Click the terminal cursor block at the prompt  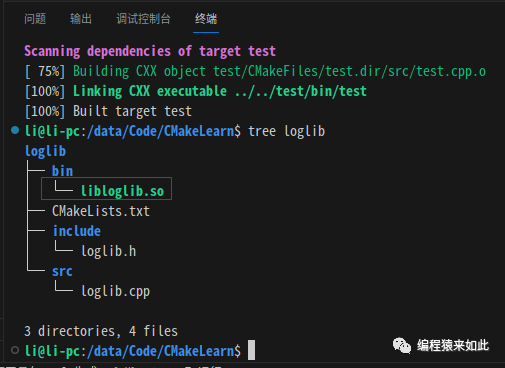click(x=252, y=350)
